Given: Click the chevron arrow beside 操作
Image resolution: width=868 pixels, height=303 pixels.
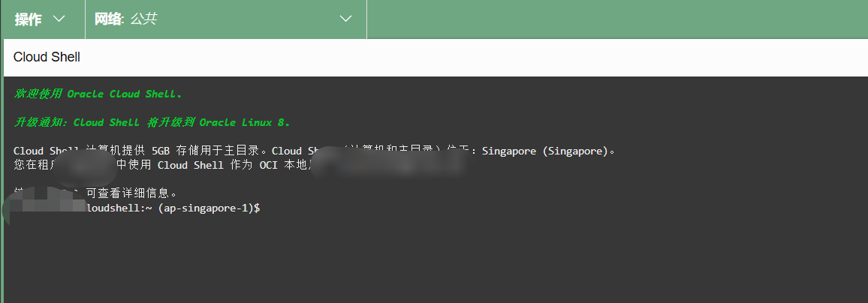Looking at the screenshot, I should (x=60, y=19).
